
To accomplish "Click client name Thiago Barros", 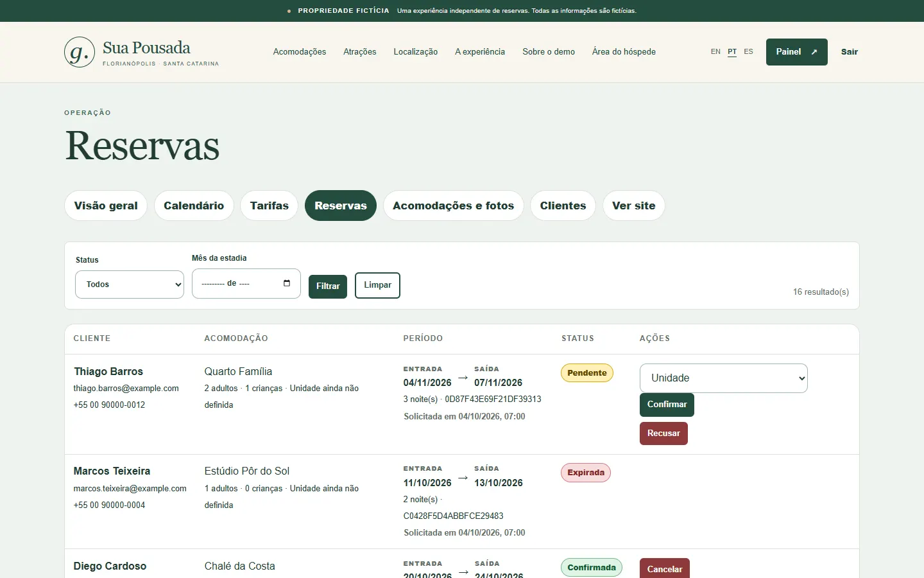I will (x=108, y=372).
